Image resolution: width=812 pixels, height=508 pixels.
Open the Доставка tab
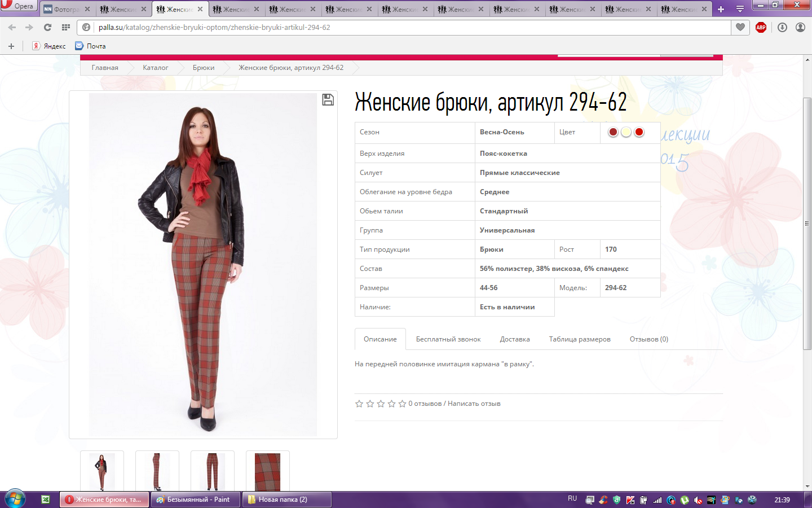coord(515,339)
